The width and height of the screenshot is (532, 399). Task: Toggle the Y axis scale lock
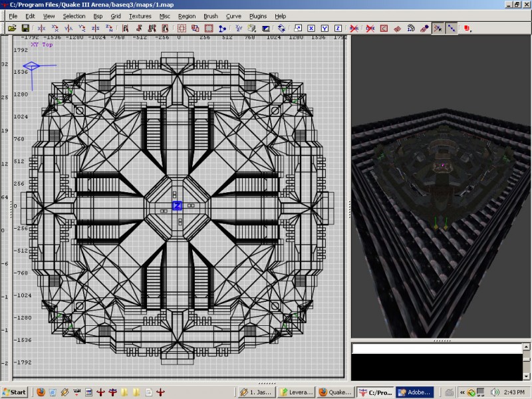pos(325,28)
